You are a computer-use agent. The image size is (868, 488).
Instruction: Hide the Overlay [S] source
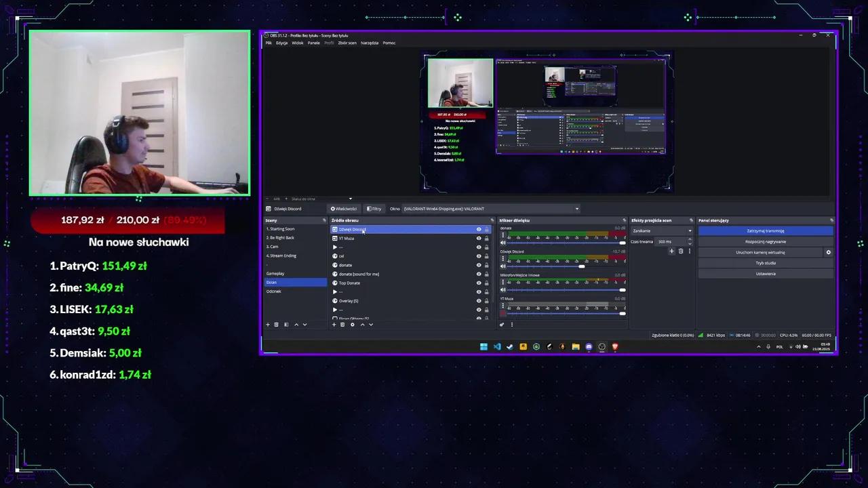click(x=479, y=301)
